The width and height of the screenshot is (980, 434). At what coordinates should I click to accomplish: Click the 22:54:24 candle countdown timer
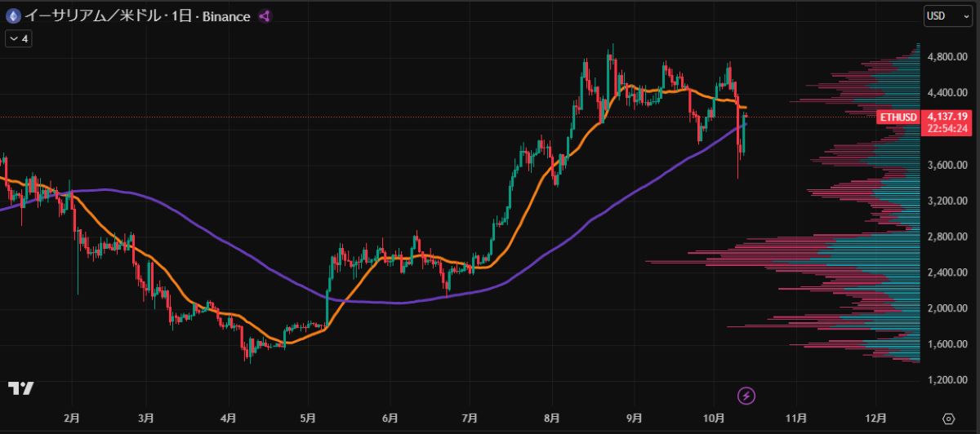947,129
